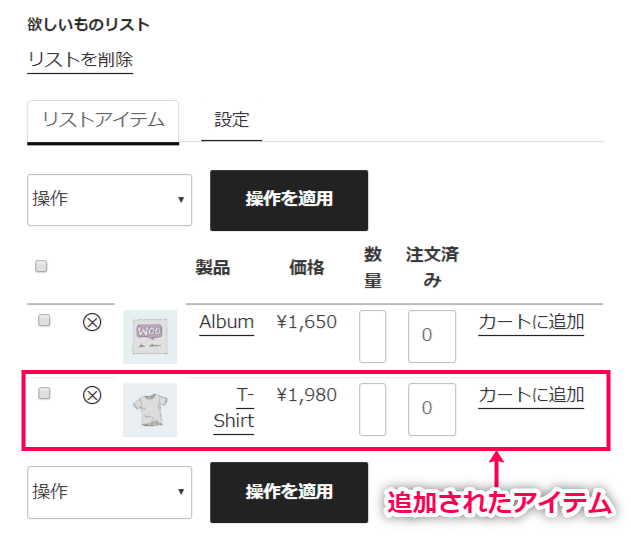Remove Album using its circled X icon
This screenshot has height=554, width=631.
[x=92, y=322]
